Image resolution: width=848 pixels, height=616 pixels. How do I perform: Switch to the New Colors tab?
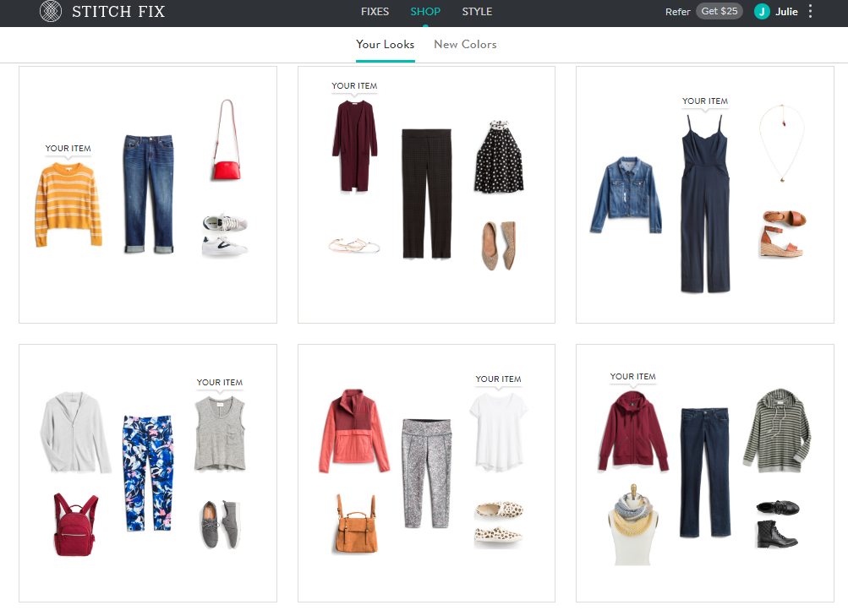[465, 44]
